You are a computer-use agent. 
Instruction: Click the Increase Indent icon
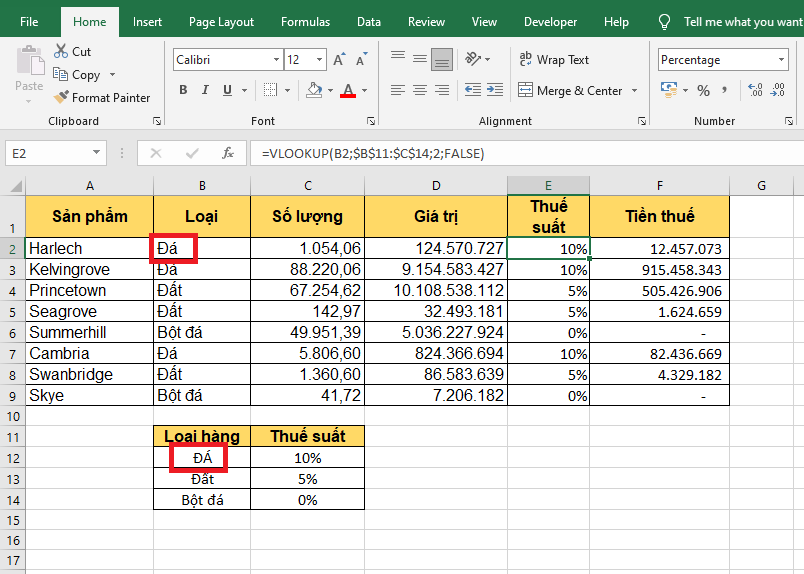(493, 91)
